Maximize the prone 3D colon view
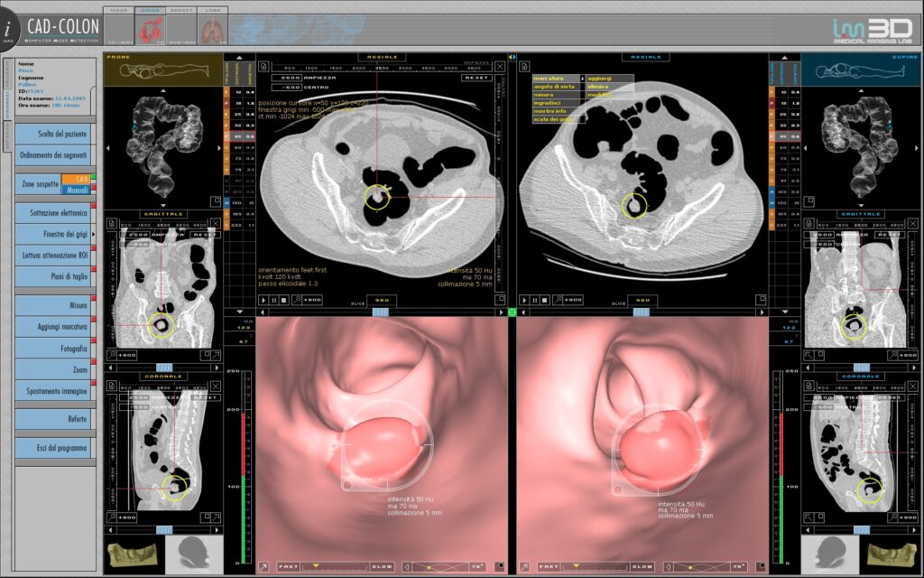Screen dimensions: 924x578 (216, 201)
